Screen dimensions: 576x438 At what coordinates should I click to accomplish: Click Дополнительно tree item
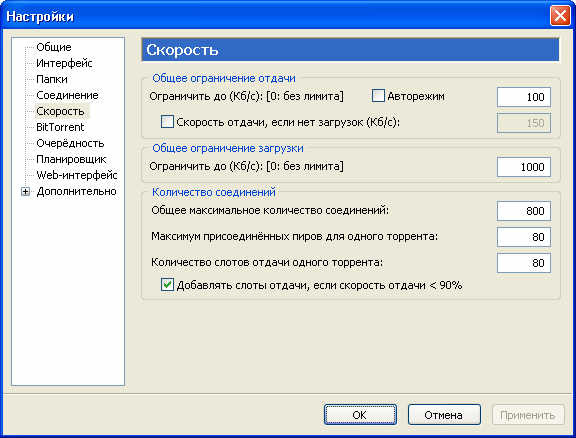click(76, 191)
